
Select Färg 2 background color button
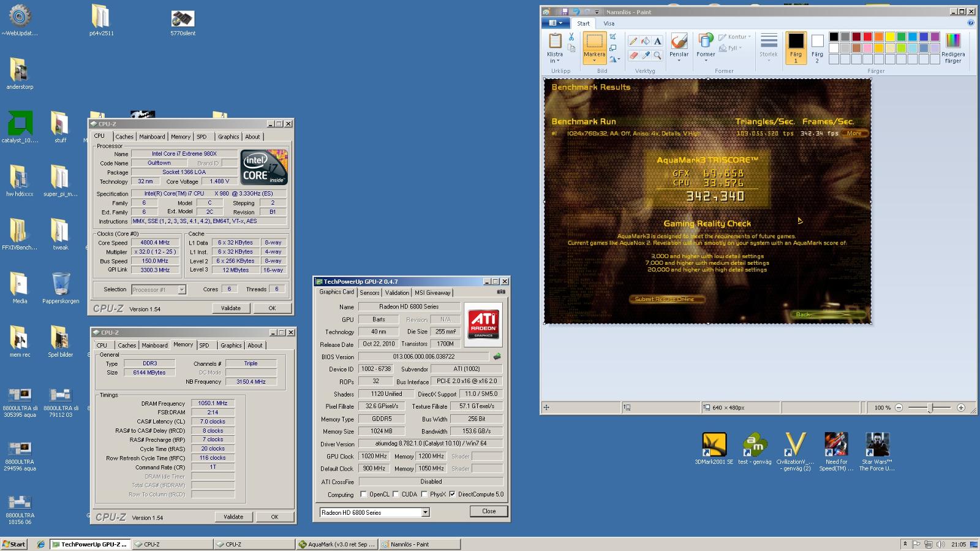point(817,48)
